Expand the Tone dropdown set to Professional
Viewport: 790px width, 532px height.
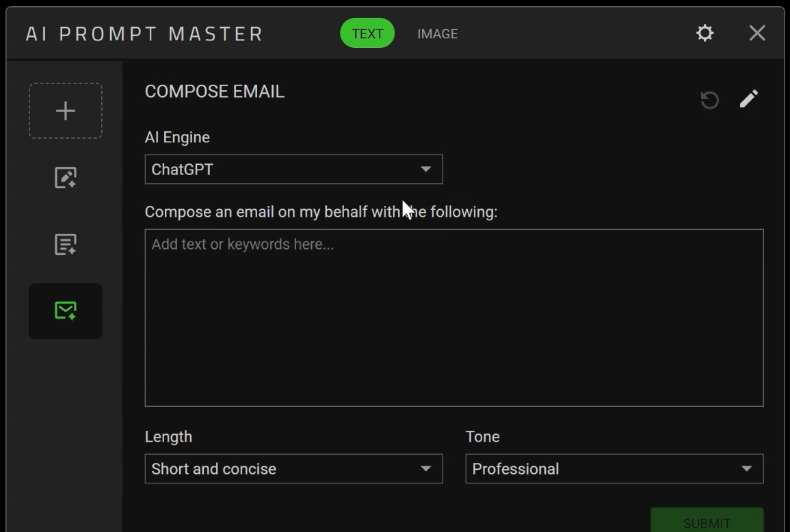click(x=614, y=469)
